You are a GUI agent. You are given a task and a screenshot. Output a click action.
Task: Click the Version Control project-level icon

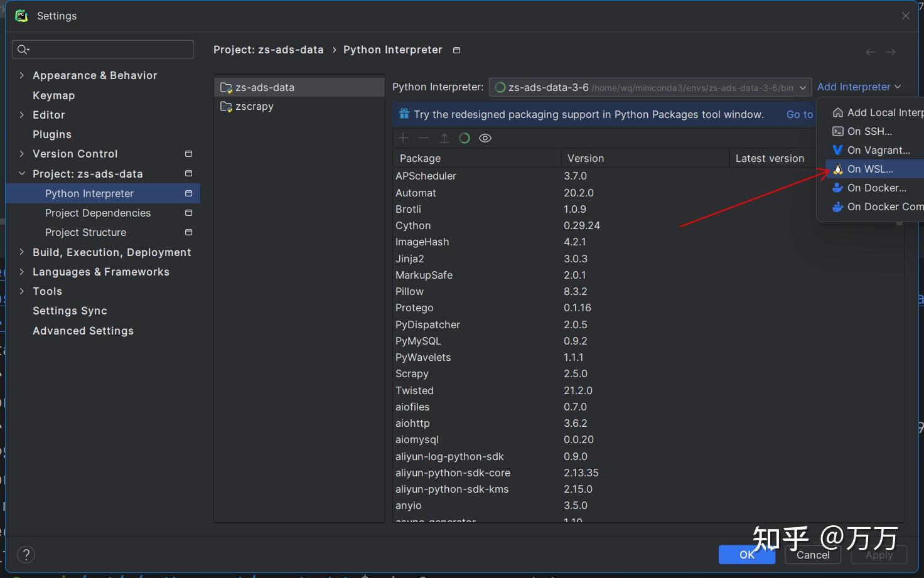(188, 154)
